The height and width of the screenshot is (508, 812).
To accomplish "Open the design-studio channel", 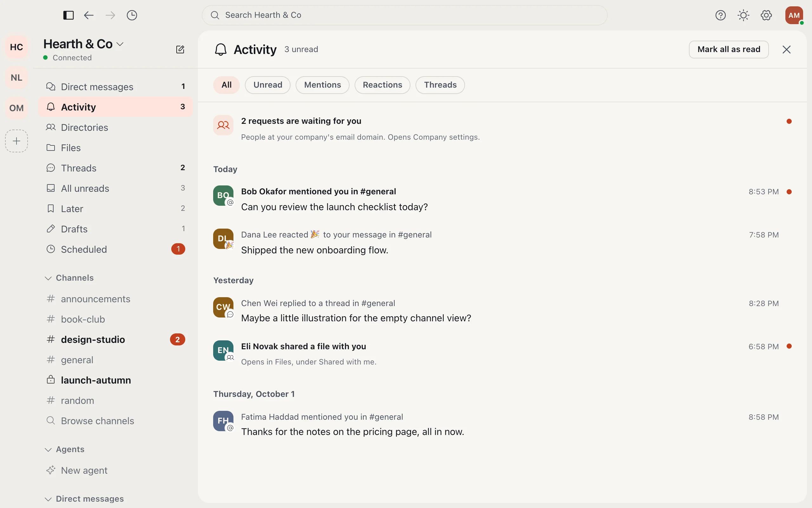I will [x=115, y=339].
